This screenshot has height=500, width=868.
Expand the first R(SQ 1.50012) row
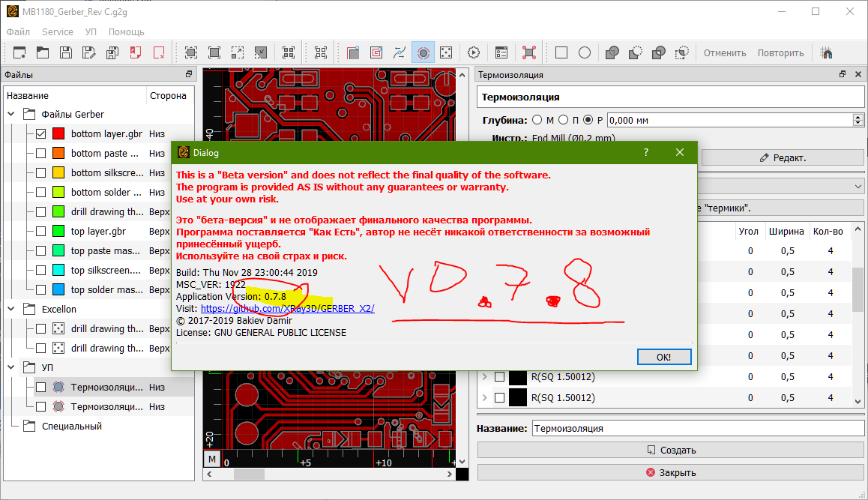point(485,376)
